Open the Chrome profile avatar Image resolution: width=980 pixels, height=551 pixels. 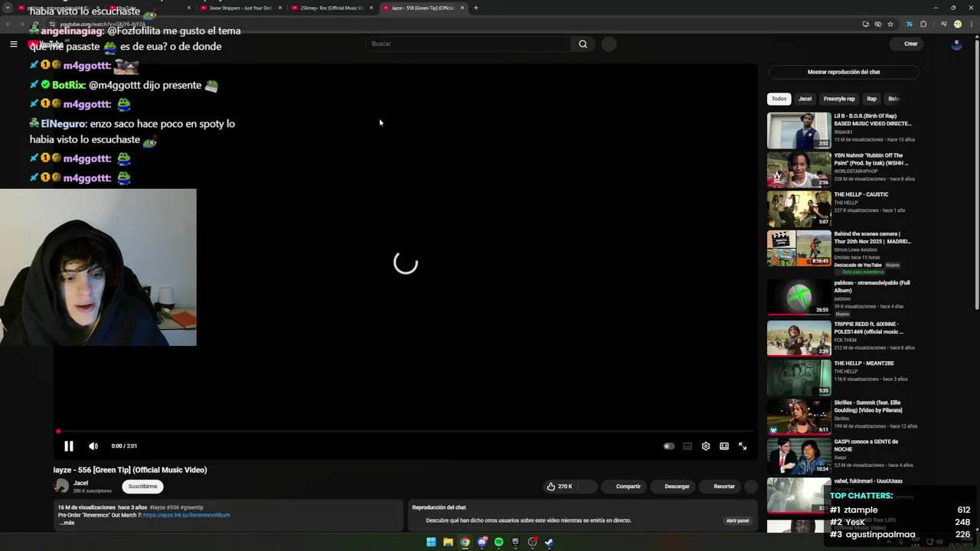click(x=957, y=24)
